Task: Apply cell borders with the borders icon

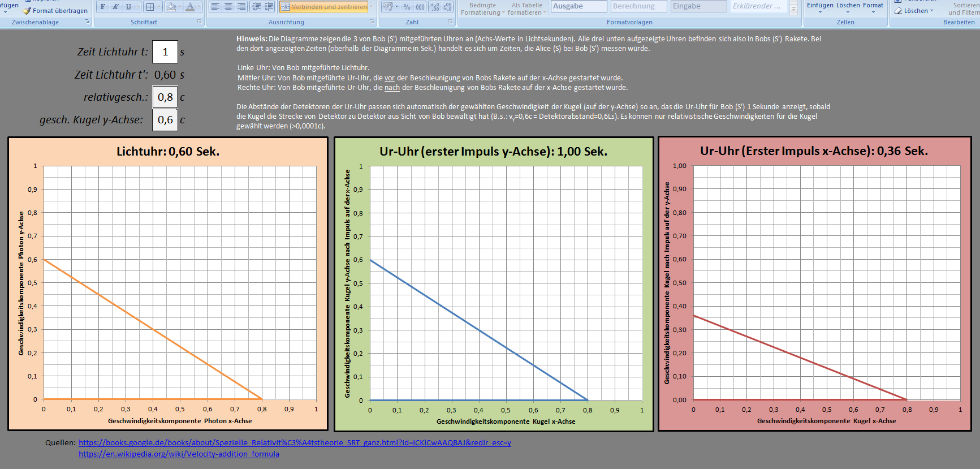Action: 150,7
